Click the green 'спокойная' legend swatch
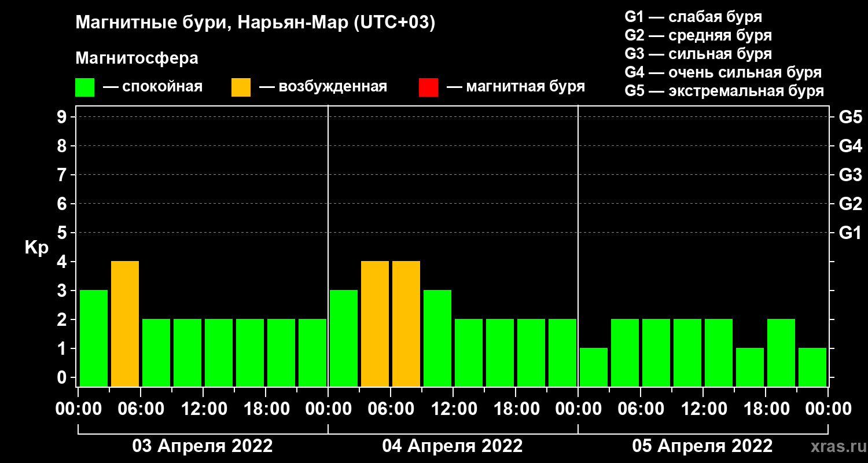 pos(84,87)
